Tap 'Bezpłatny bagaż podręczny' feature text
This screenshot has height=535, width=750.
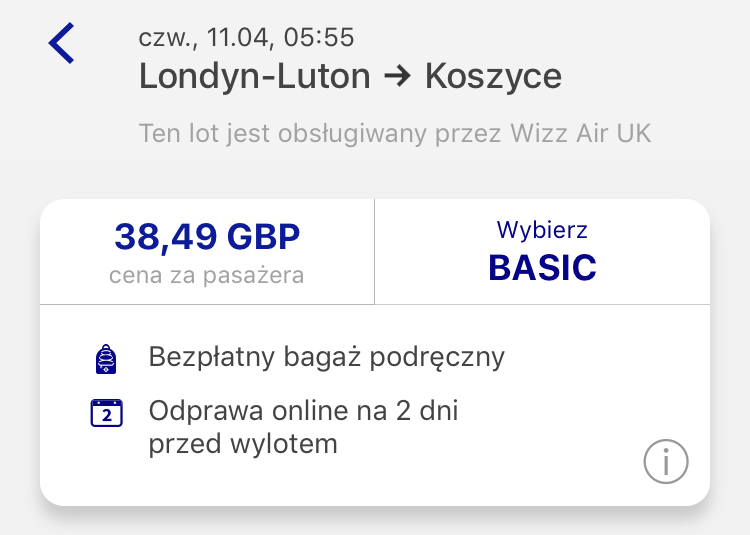(327, 357)
